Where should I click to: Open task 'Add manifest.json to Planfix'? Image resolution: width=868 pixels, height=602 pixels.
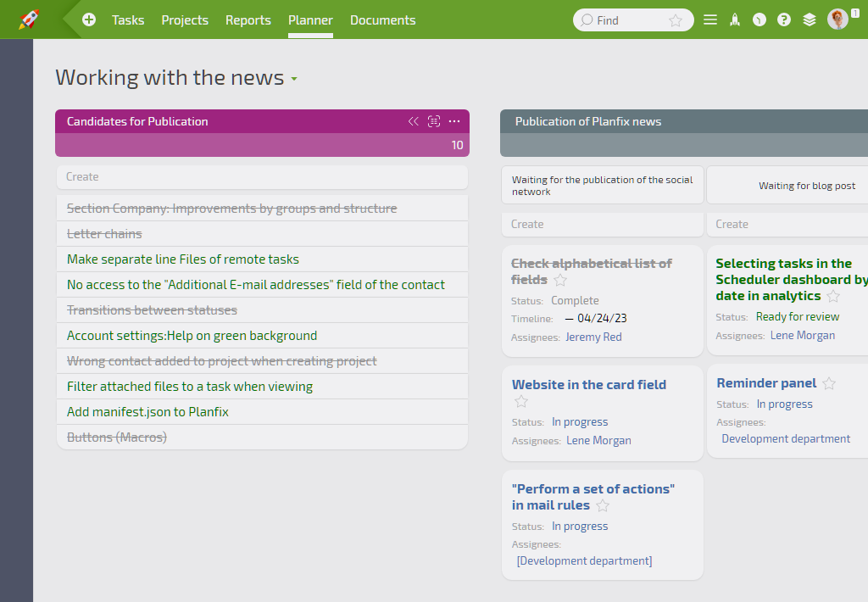point(147,412)
